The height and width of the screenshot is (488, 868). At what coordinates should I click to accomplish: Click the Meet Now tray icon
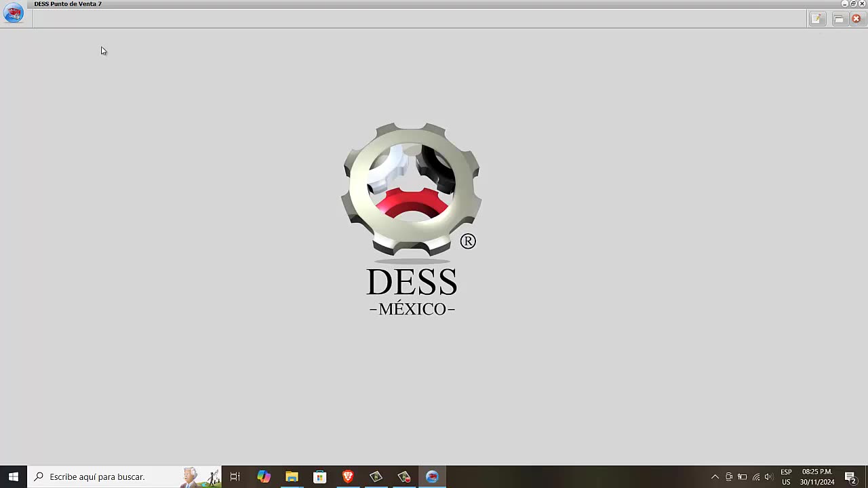coord(729,477)
